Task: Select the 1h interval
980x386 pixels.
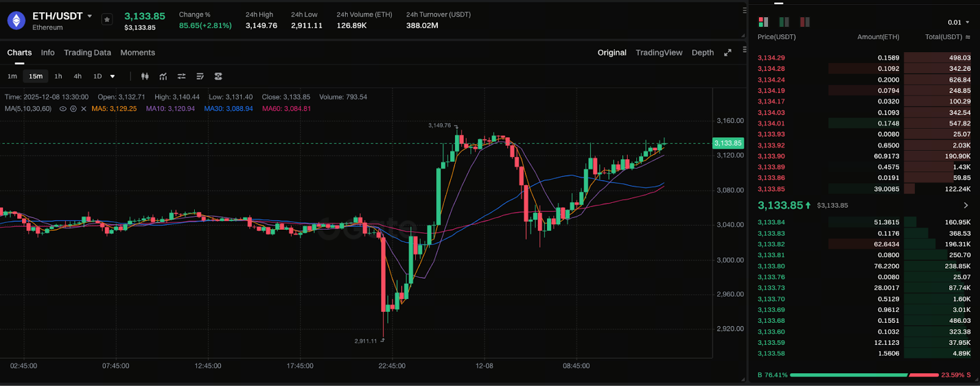Action: point(58,77)
